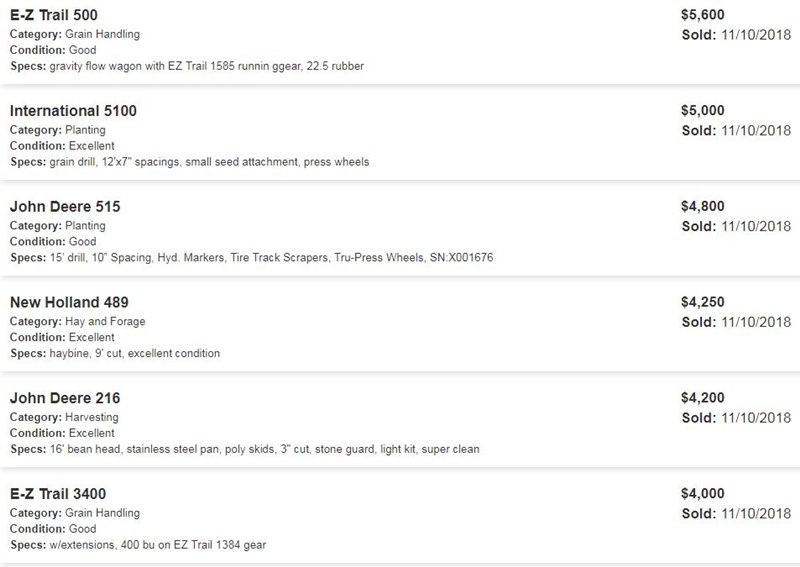Click the gravity flow wagon specs line
The height and width of the screenshot is (567, 800).
pos(187,66)
